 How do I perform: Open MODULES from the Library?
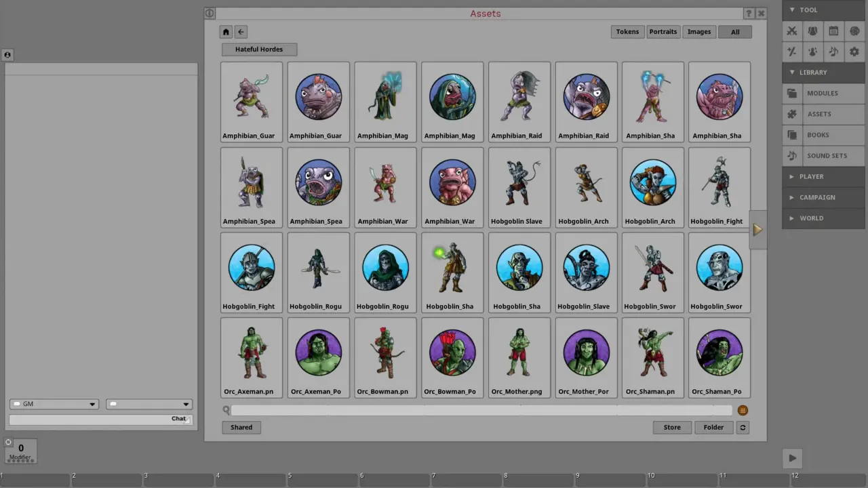click(833, 94)
